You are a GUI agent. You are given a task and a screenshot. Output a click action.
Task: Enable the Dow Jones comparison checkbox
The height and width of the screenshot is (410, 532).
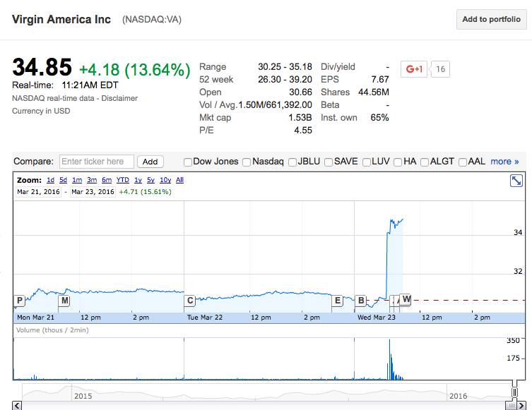188,162
